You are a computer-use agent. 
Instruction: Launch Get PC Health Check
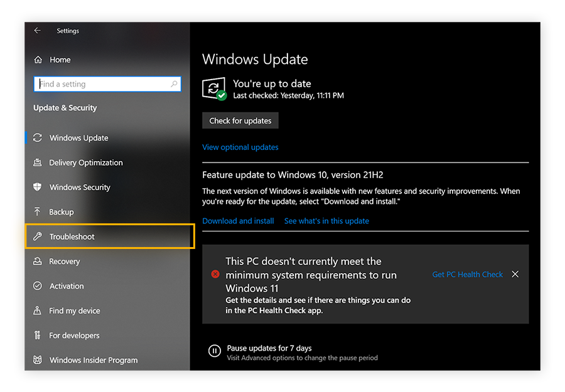click(x=467, y=274)
